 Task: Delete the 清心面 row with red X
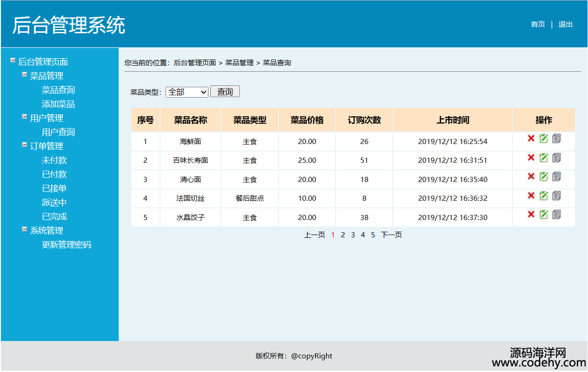coord(531,176)
